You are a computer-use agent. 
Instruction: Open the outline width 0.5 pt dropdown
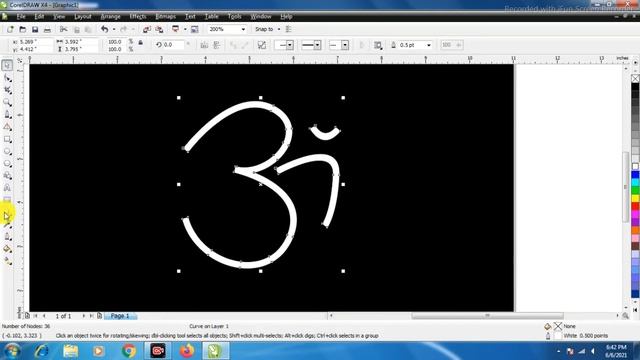429,45
